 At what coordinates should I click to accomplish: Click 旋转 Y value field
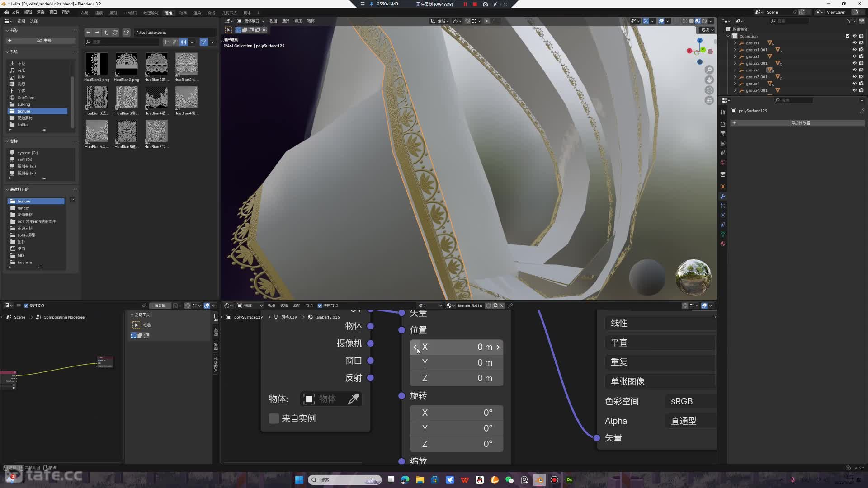(x=457, y=428)
